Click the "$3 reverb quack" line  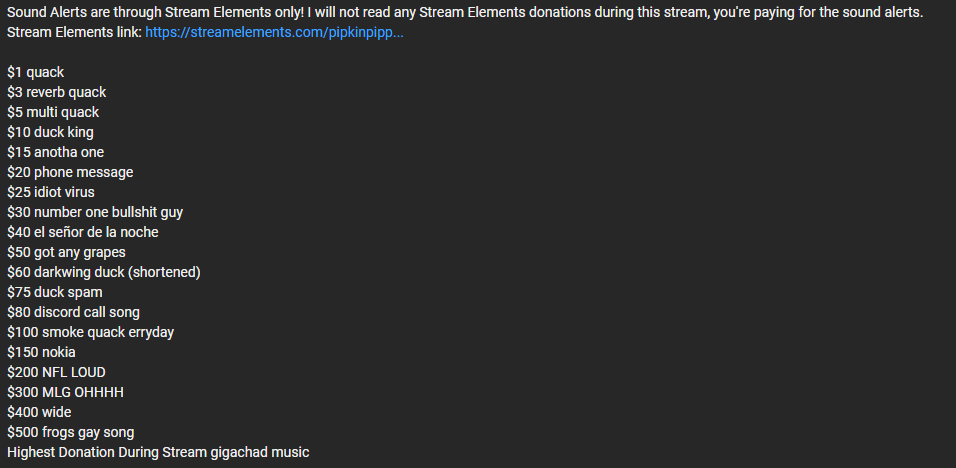pyautogui.click(x=57, y=93)
